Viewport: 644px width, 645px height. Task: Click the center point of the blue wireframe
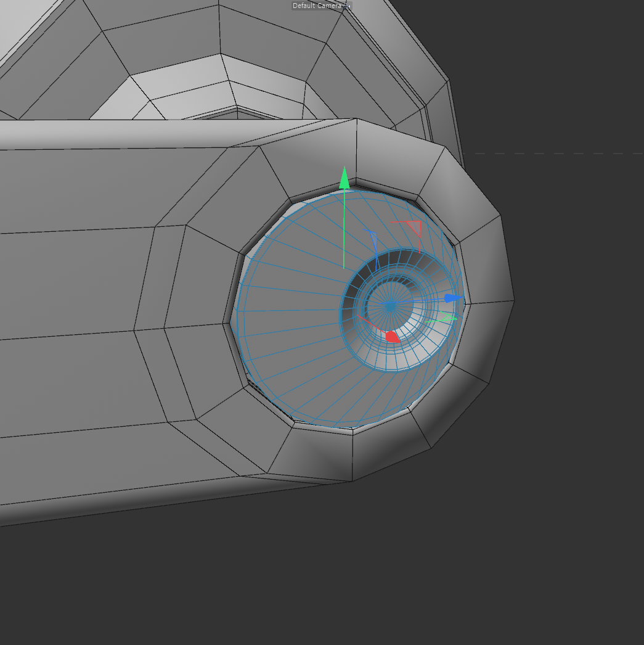pos(389,306)
